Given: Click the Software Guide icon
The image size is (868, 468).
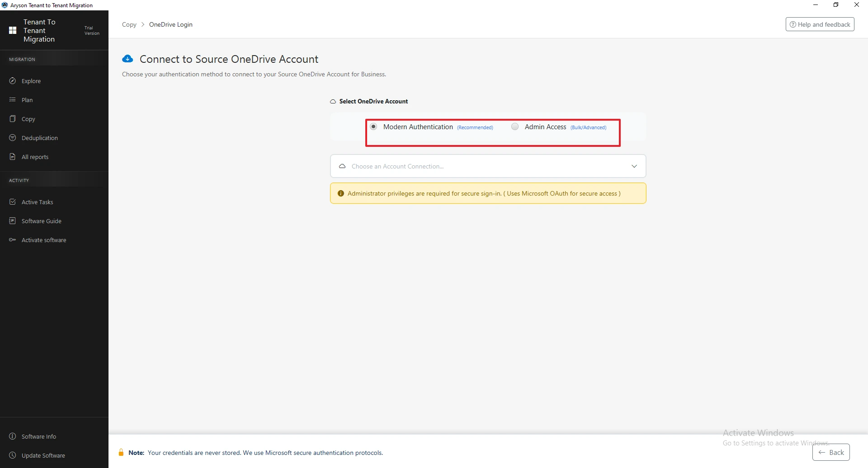Looking at the screenshot, I should (x=13, y=221).
